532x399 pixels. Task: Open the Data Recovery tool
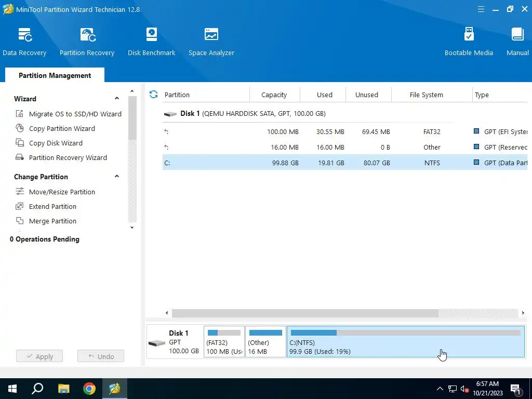(24, 42)
